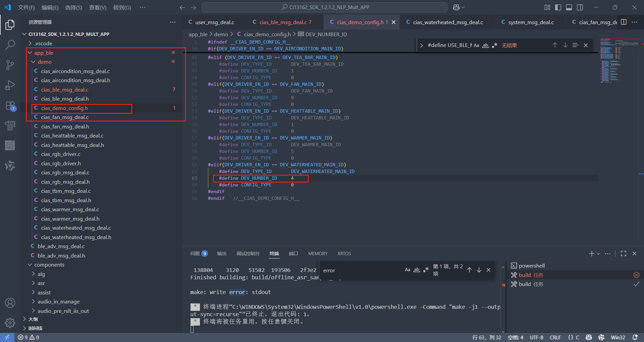Maximize the terminal panel size

pos(623,253)
